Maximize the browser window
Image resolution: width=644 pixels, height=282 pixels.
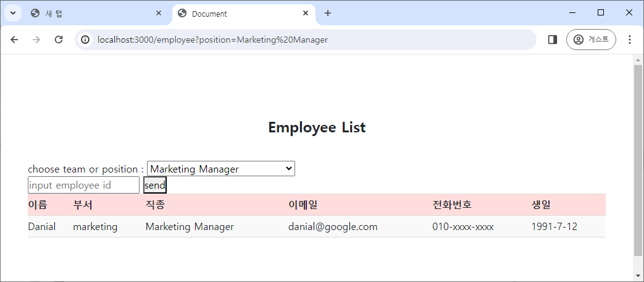pyautogui.click(x=600, y=13)
